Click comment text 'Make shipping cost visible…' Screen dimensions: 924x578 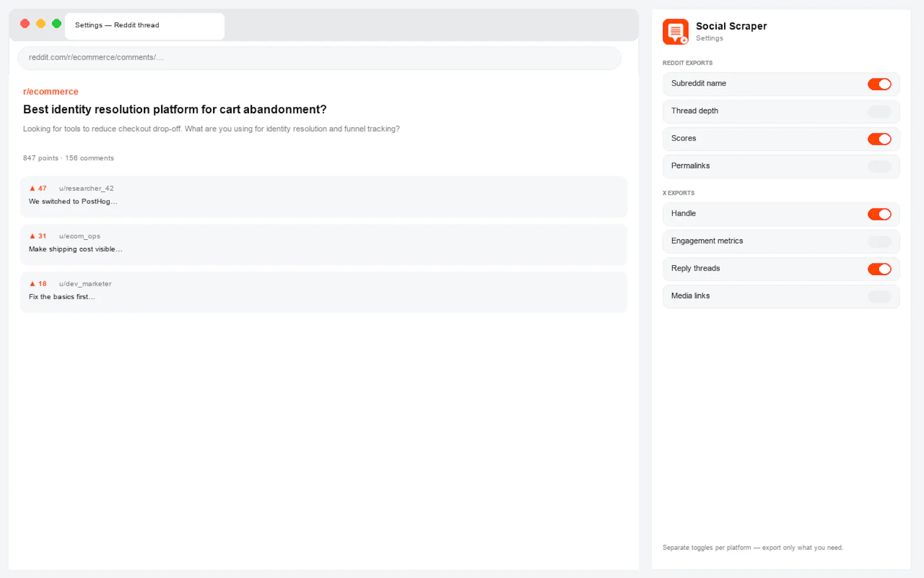[76, 249]
